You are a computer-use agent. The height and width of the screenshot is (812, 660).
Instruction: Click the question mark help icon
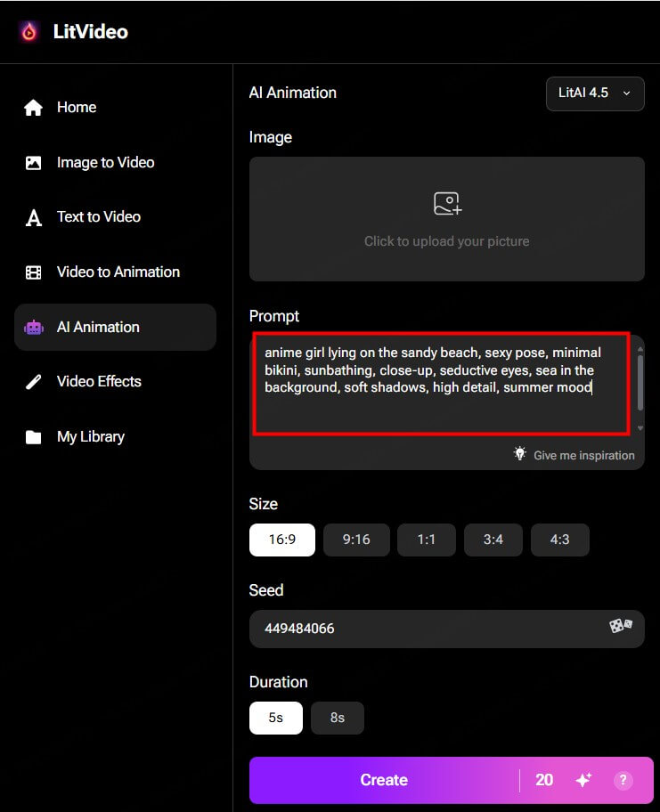tap(623, 780)
